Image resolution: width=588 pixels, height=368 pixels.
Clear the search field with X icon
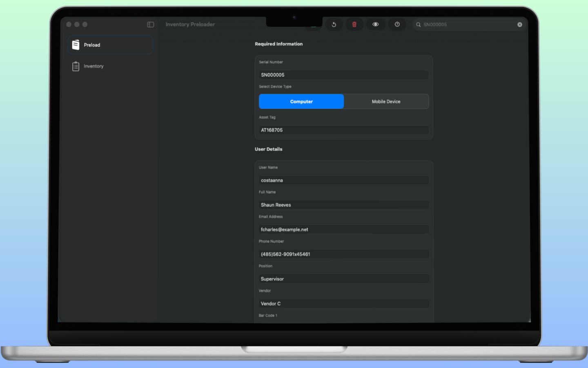point(519,25)
